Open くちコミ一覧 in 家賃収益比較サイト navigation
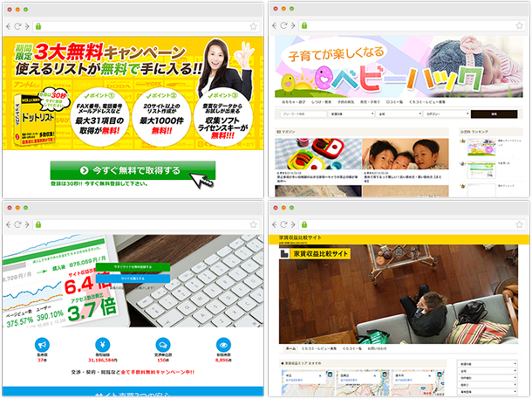The height and width of the screenshot is (399, 532). coord(351,348)
